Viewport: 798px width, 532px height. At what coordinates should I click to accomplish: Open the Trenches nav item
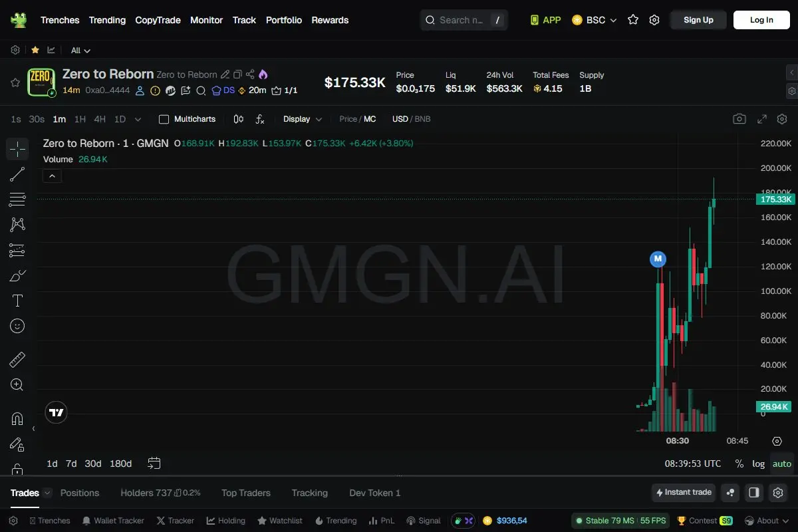coord(60,20)
